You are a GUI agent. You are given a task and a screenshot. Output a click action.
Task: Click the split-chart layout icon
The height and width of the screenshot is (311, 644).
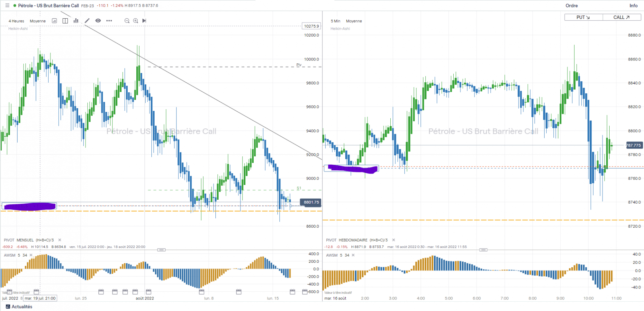pos(65,21)
